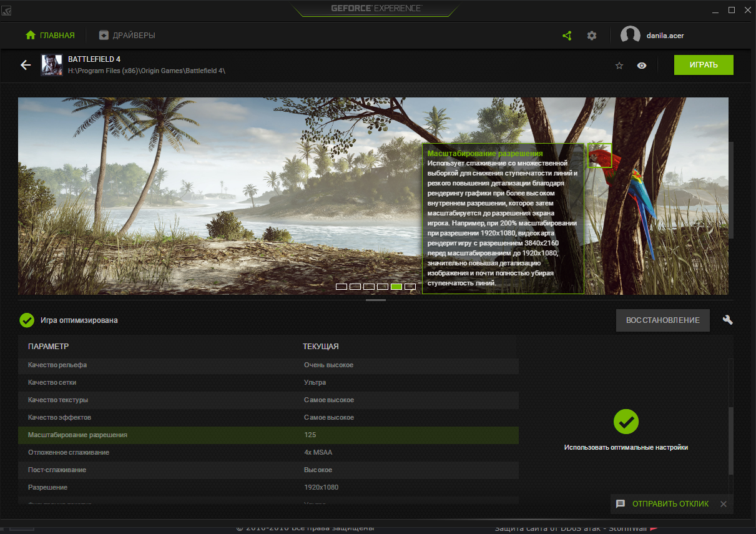Click the wrench custom settings icon
This screenshot has width=756, height=534.
coord(727,320)
